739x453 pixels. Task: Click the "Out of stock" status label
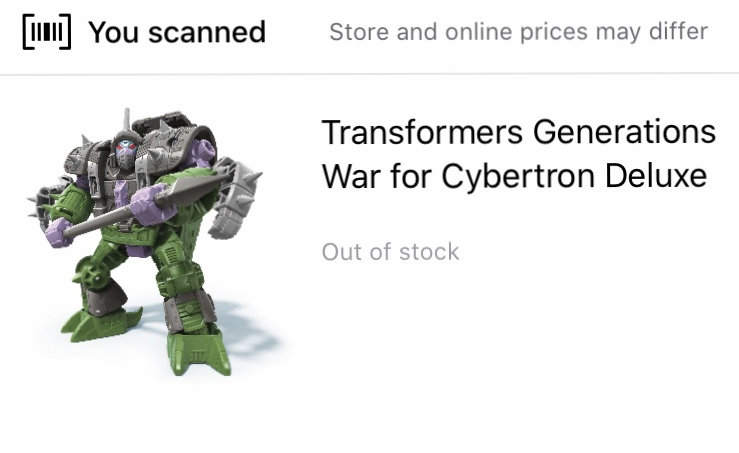[x=390, y=252]
